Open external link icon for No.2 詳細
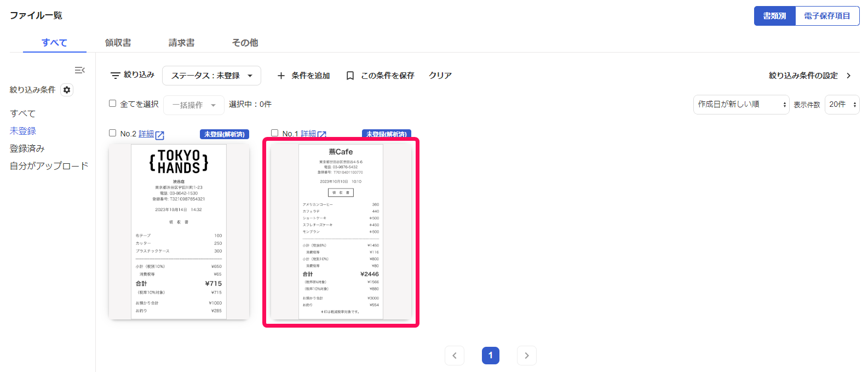 (x=160, y=135)
